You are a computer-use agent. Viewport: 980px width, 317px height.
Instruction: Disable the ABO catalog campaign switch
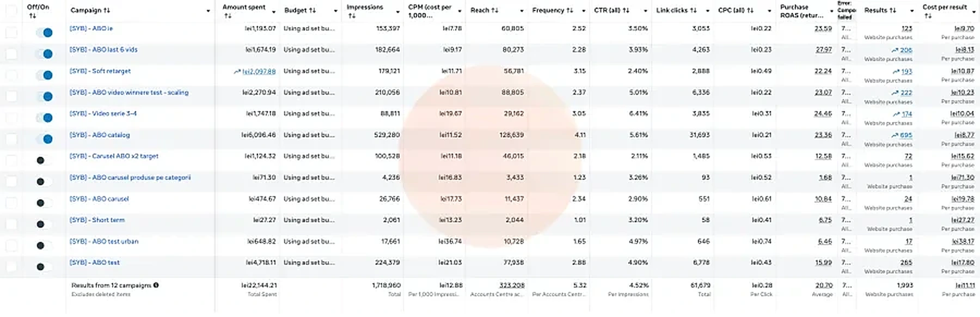(45, 139)
